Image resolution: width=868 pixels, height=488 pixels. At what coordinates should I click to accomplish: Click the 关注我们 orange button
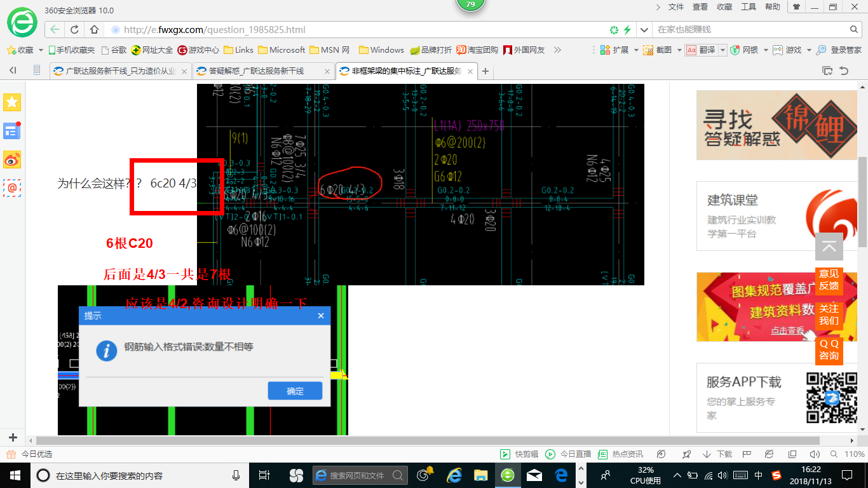[x=829, y=315]
